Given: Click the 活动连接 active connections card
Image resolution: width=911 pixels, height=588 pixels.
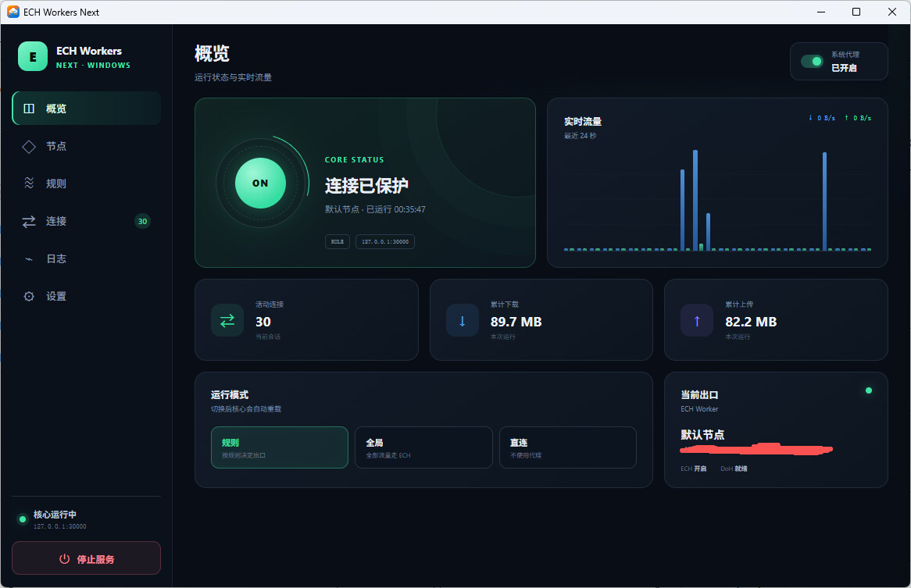Looking at the screenshot, I should [307, 320].
